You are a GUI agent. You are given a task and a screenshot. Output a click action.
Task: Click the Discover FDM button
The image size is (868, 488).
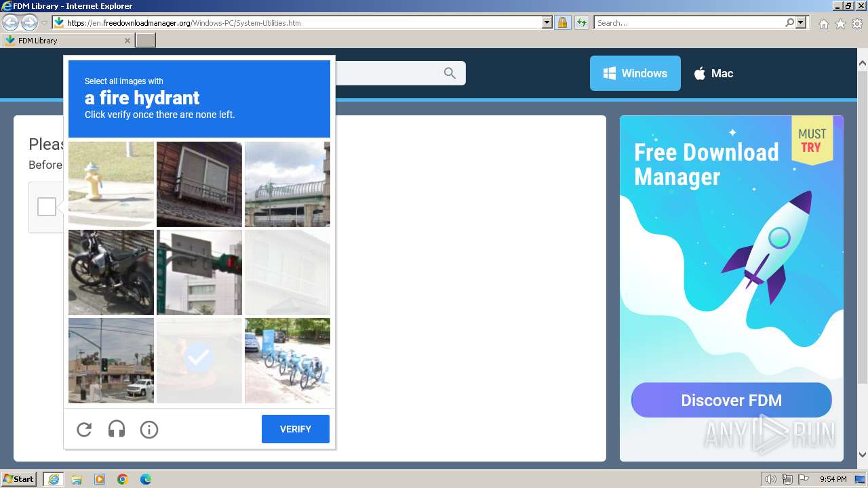(x=732, y=400)
